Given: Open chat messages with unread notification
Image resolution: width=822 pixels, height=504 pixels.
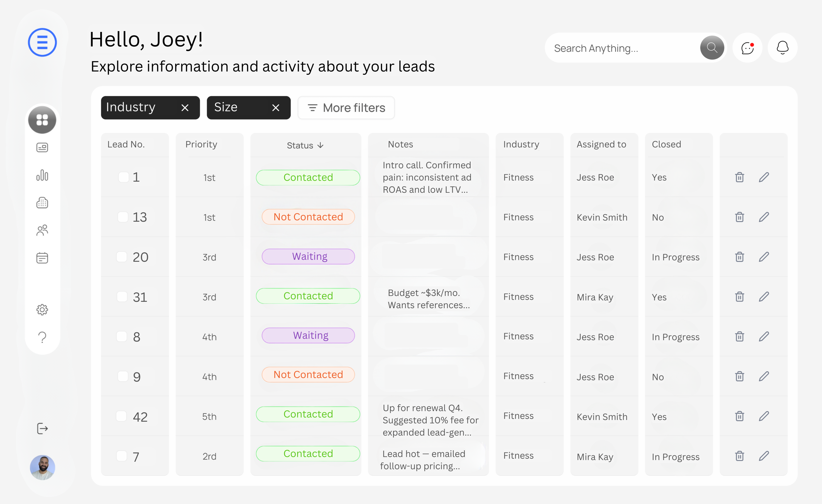Looking at the screenshot, I should 747,48.
